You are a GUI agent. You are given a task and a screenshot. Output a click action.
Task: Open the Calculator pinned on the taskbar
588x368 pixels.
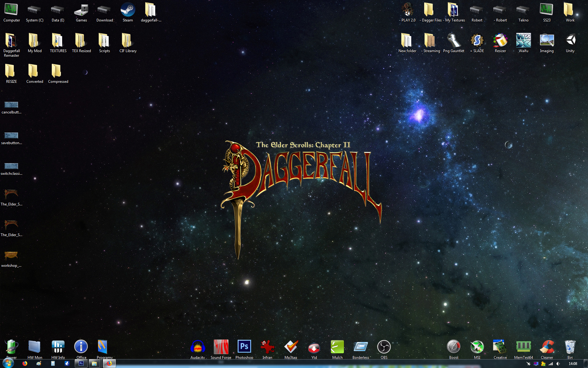click(53, 364)
